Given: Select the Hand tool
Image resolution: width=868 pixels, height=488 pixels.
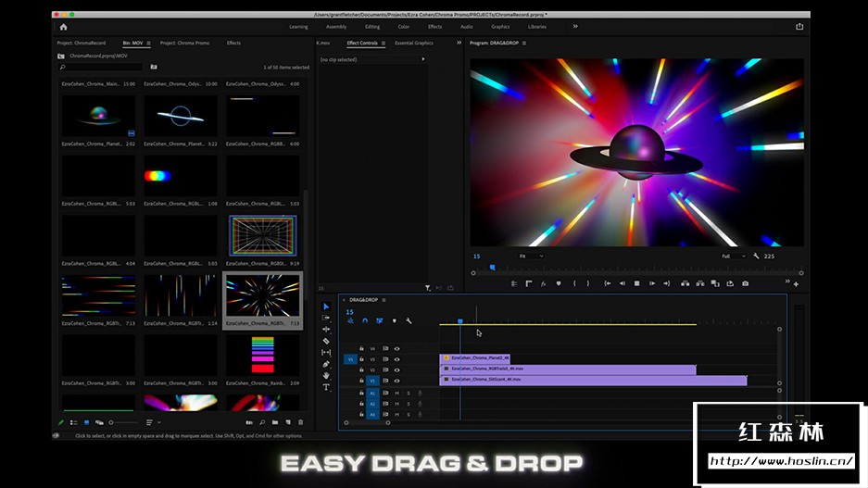Looking at the screenshot, I should coord(326,376).
